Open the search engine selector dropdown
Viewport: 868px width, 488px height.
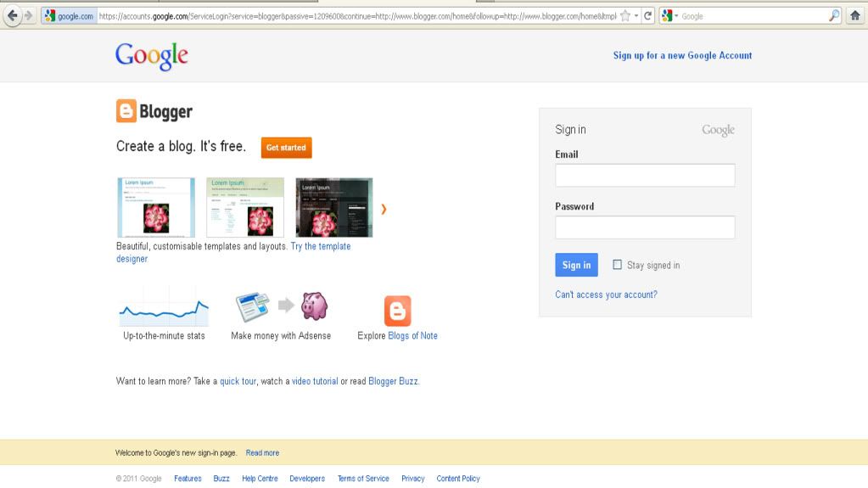click(669, 16)
